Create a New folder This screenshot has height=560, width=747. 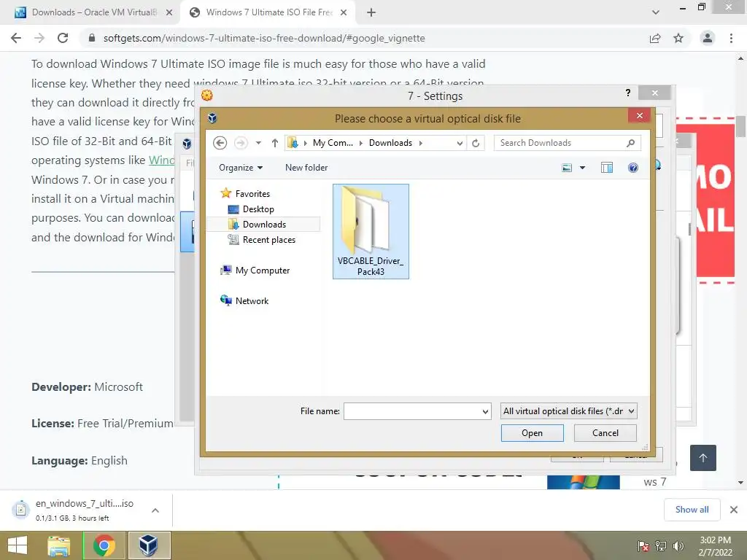[306, 168]
